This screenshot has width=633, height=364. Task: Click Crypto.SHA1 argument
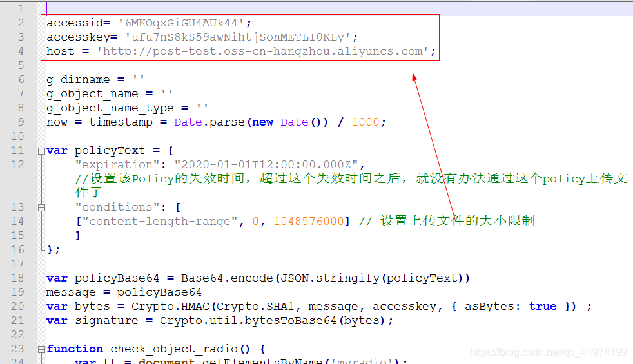point(255,306)
